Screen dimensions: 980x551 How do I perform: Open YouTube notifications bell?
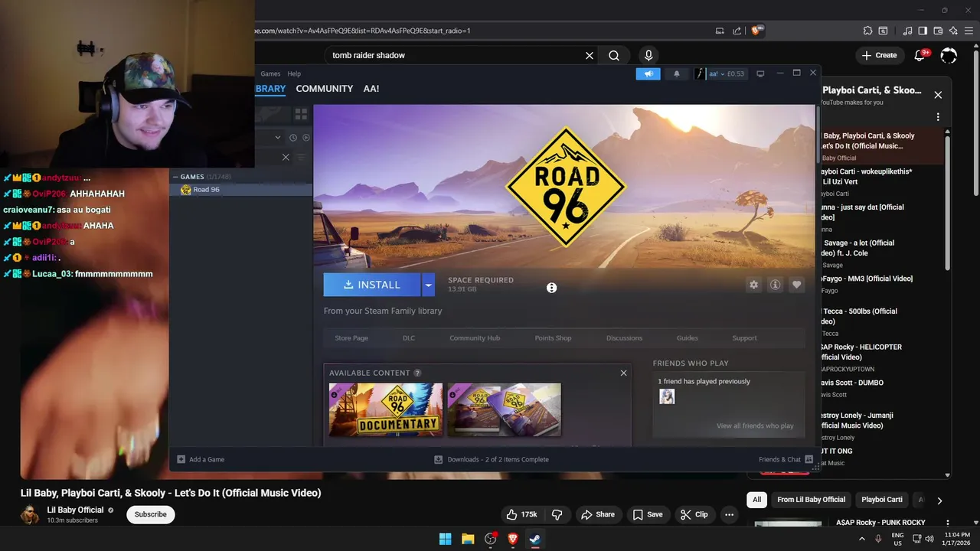click(x=922, y=55)
